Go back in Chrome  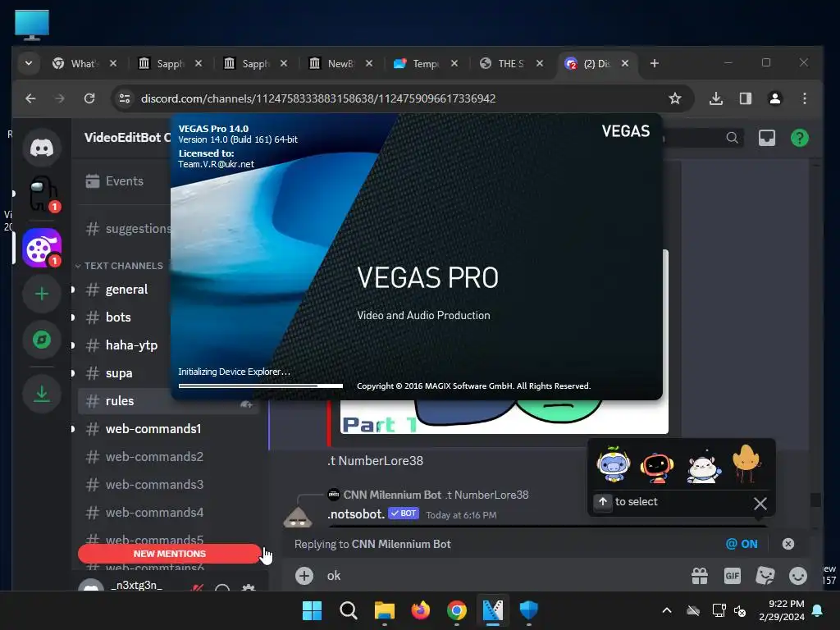click(x=30, y=98)
